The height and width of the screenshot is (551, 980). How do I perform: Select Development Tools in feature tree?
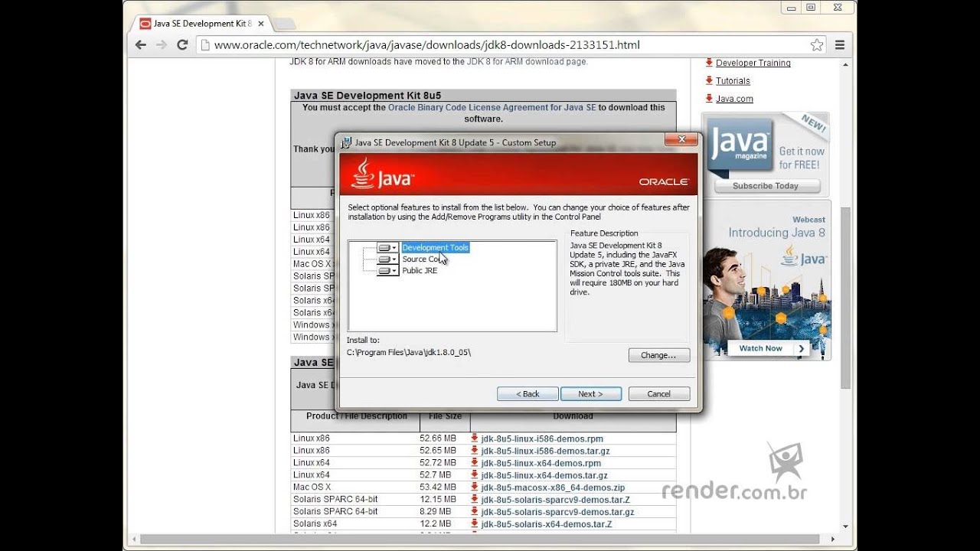tap(435, 248)
